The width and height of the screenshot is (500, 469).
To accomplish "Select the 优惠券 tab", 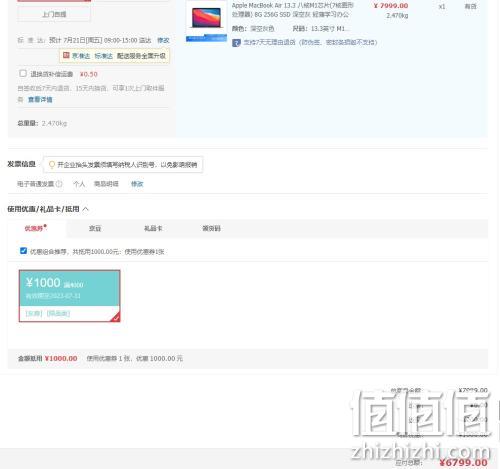I will [35, 228].
